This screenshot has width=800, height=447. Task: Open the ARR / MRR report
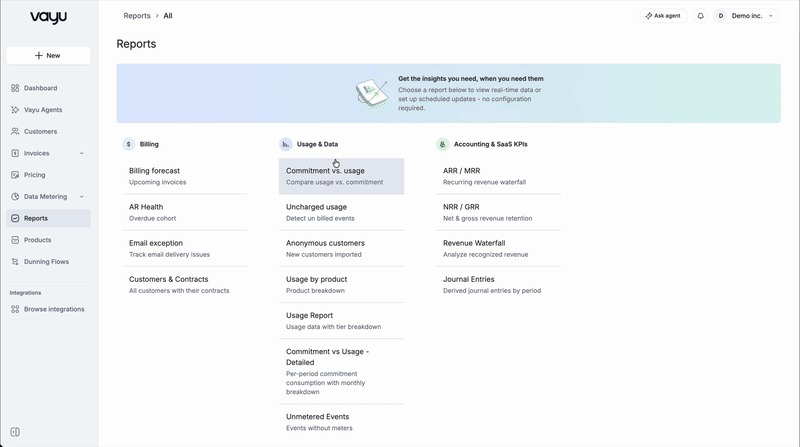click(498, 176)
